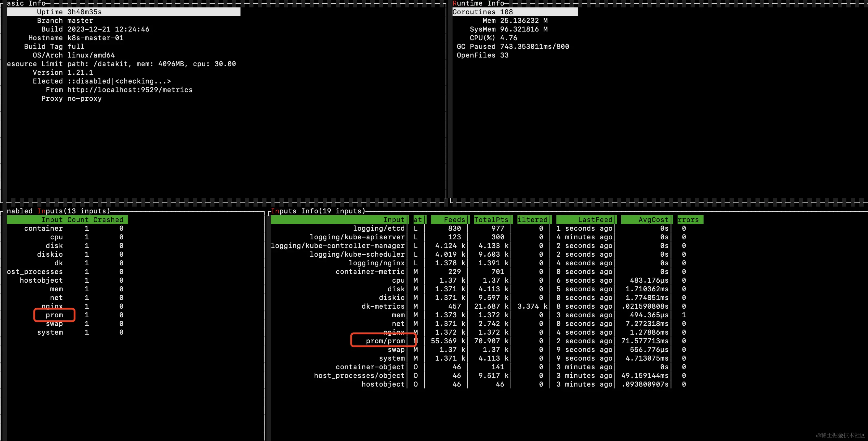Select the highlighted Uptime row
This screenshot has width=868, height=441.
tap(123, 12)
